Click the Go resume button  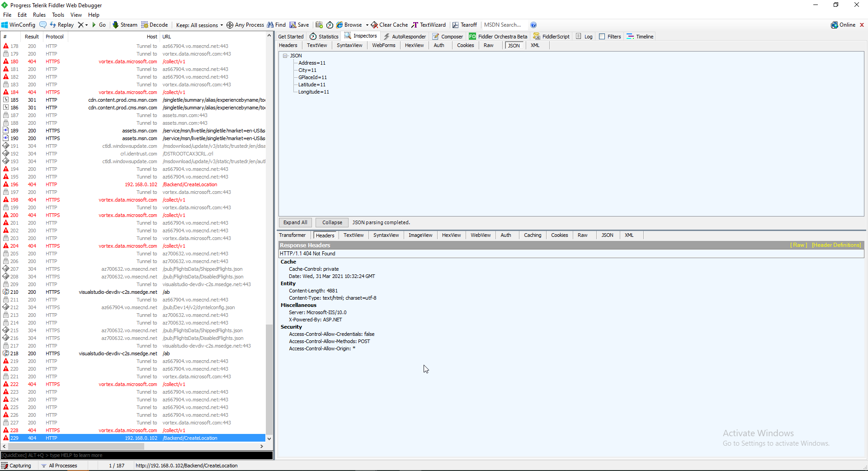(99, 25)
